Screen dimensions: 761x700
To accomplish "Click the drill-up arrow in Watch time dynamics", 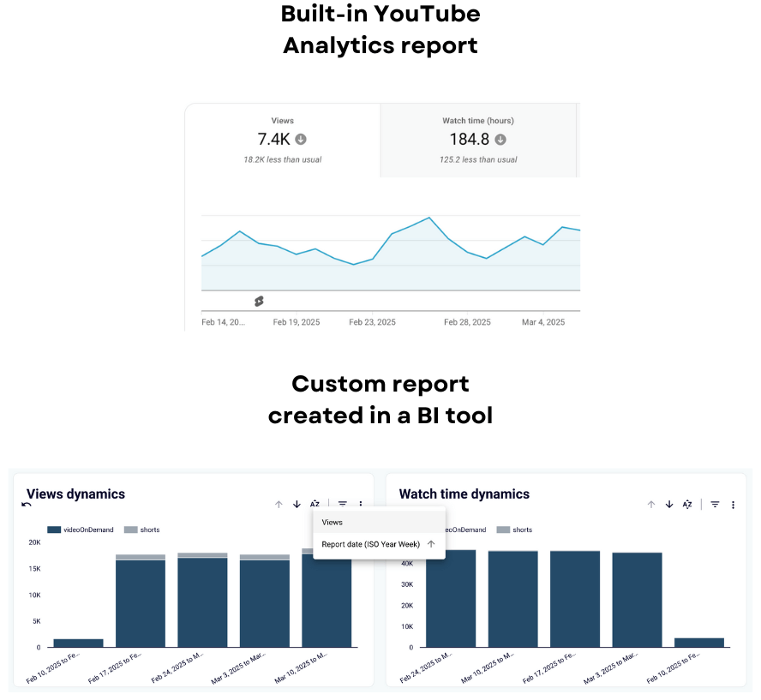I will (x=651, y=505).
